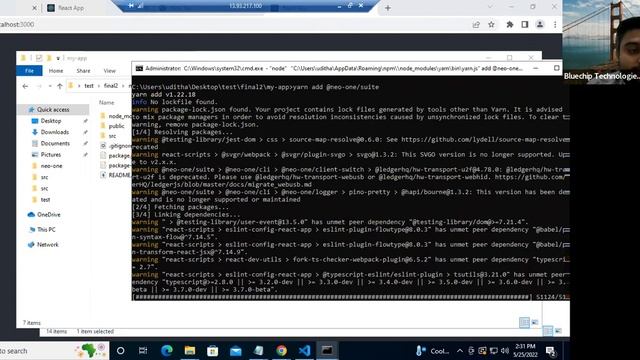Maximize the Administrator cmd window
640x360 pixels.
pyautogui.click(x=556, y=68)
